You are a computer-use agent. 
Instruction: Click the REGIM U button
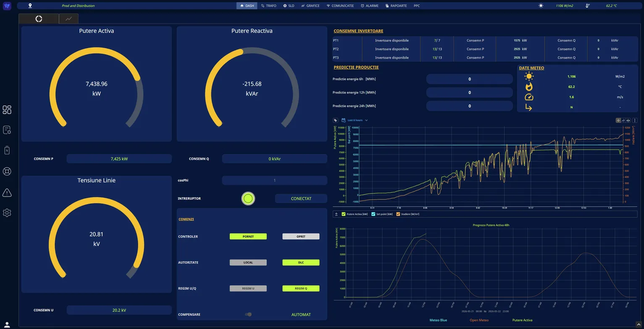point(248,289)
